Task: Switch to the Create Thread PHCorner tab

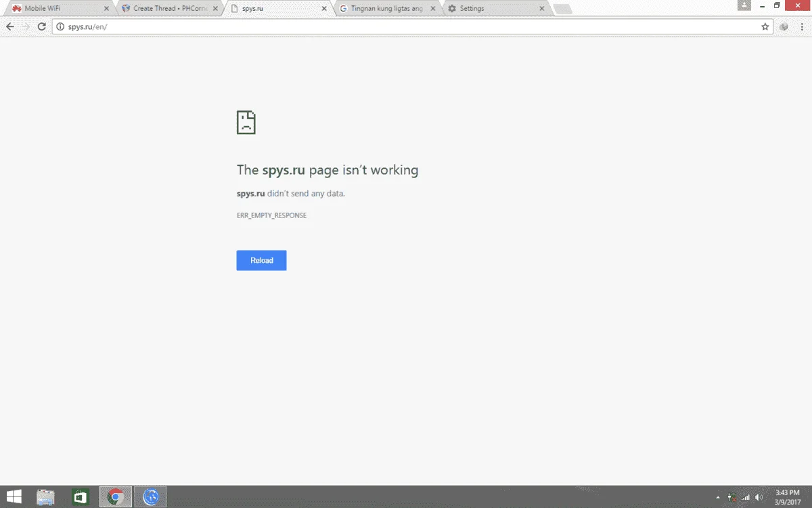Action: [x=170, y=8]
